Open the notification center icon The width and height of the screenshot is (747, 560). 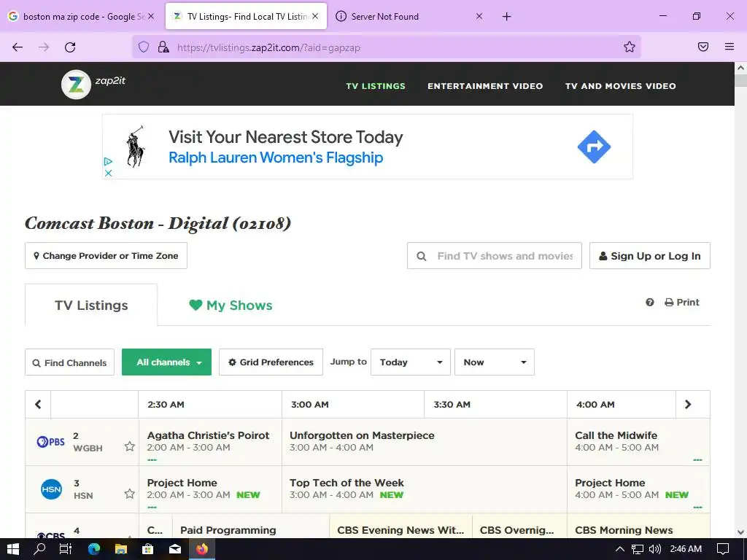pos(723,549)
